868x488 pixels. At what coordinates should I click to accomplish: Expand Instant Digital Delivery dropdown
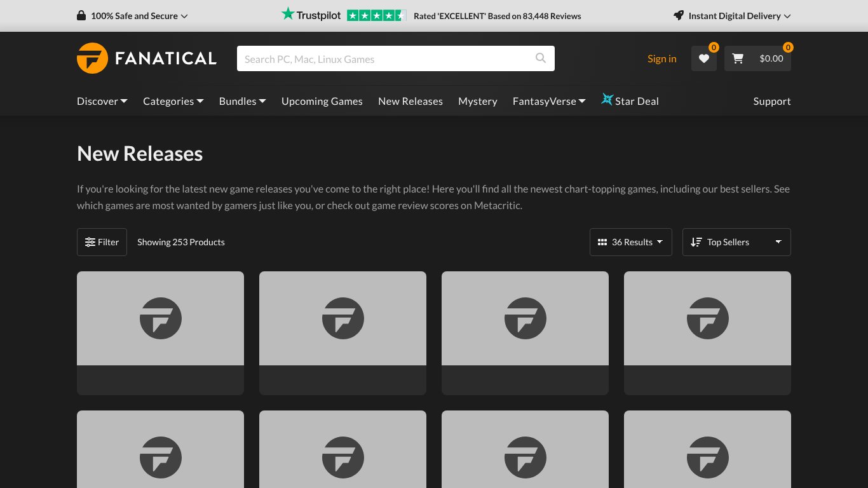tap(732, 16)
